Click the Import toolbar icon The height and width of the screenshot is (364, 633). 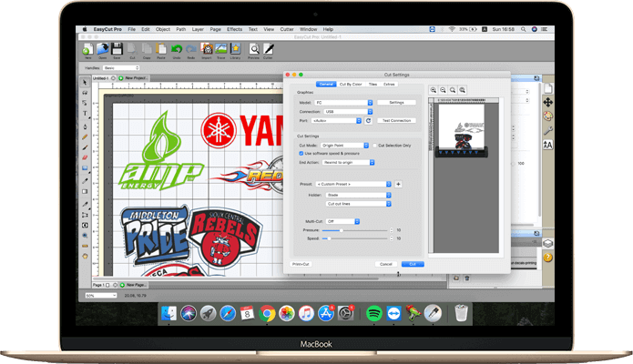coord(207,49)
